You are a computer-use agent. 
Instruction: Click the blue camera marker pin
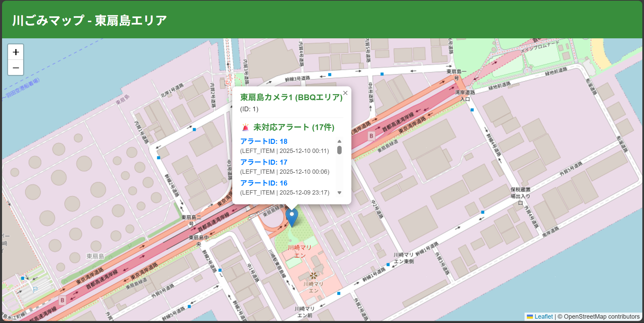click(292, 217)
